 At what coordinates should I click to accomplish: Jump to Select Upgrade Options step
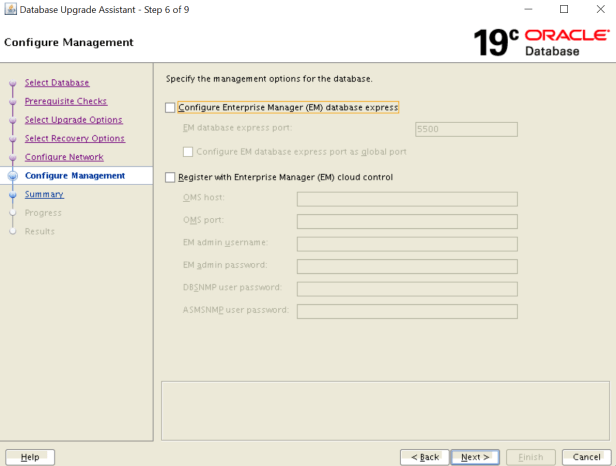(73, 120)
